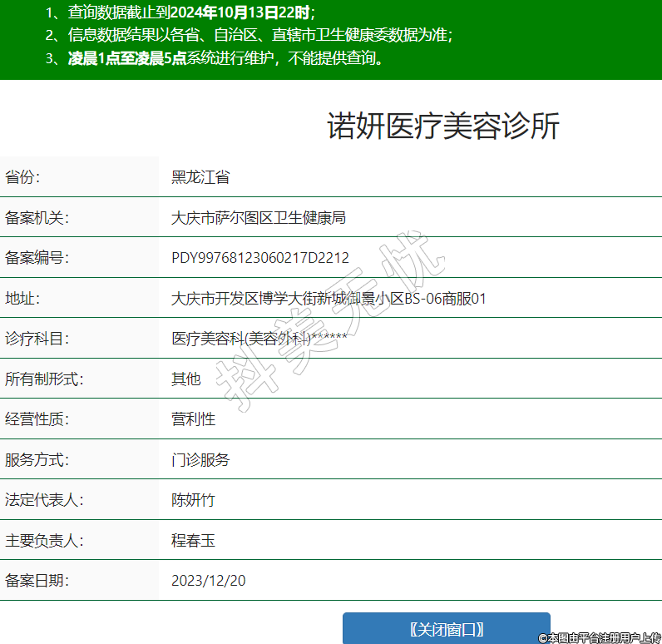Click the 地址 row label
The image size is (662, 644).
coord(22,298)
